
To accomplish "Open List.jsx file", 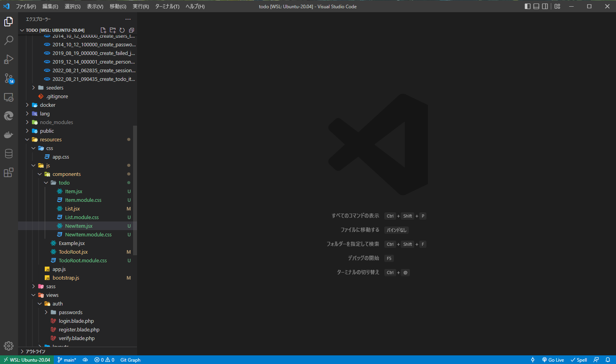I will (x=77, y=209).
